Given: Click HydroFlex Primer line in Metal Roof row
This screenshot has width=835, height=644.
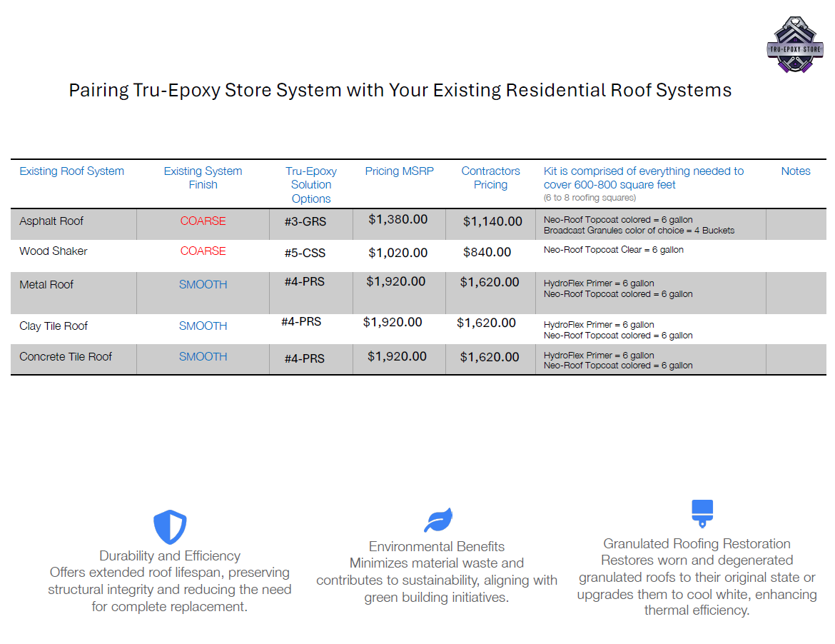Looking at the screenshot, I should pyautogui.click(x=599, y=283).
